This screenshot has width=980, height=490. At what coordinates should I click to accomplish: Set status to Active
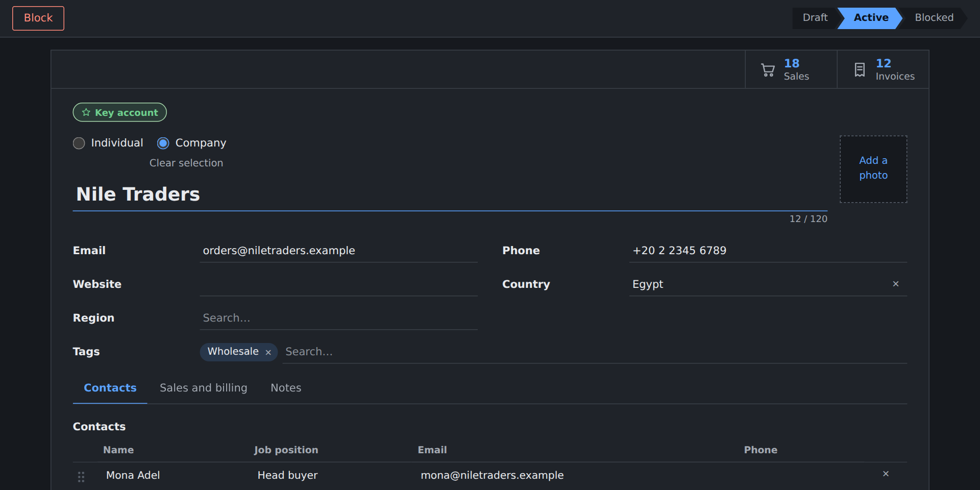[871, 18]
